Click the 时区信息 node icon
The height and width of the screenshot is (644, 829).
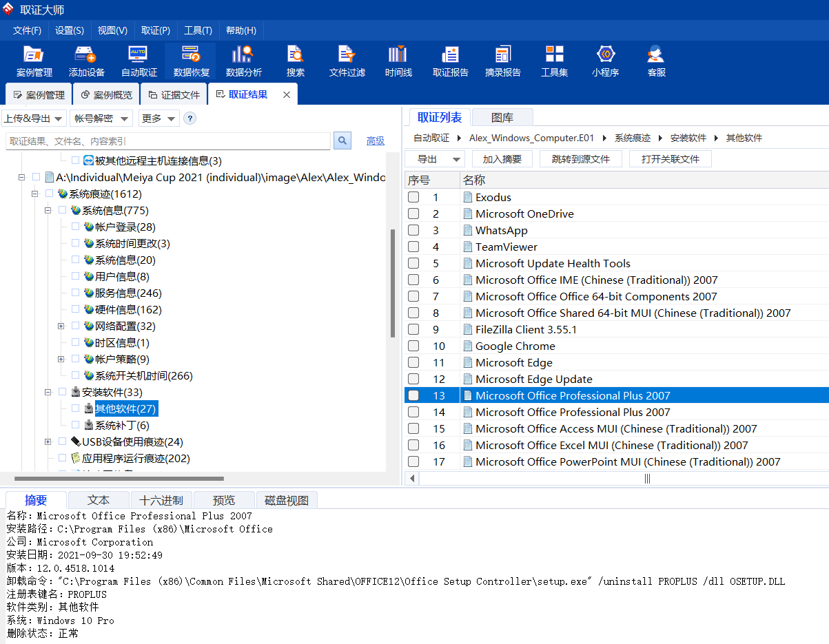pyautogui.click(x=89, y=343)
